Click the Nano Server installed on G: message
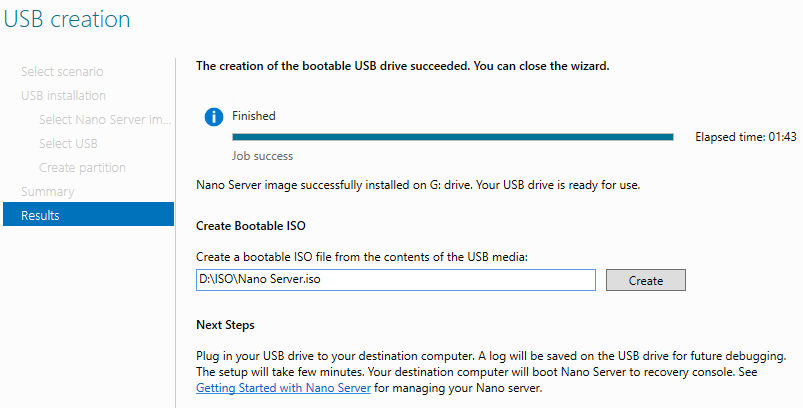The width and height of the screenshot is (803, 408). pyautogui.click(x=417, y=185)
